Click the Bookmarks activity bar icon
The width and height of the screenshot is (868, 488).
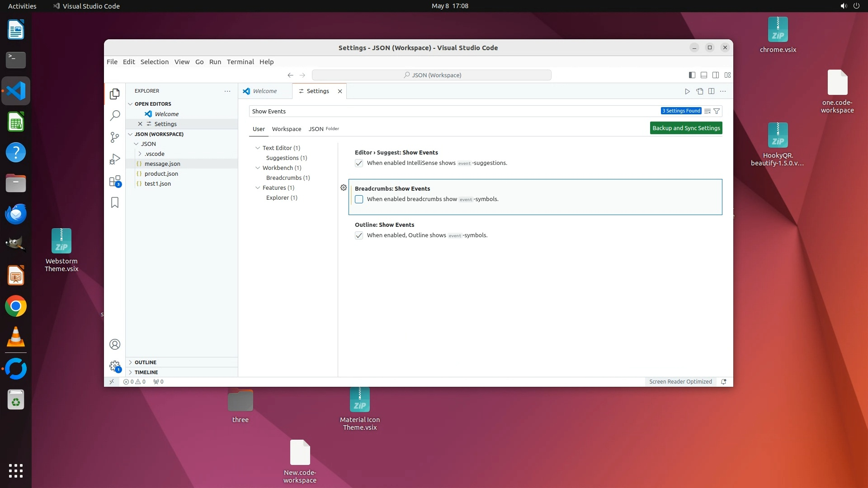pyautogui.click(x=115, y=203)
